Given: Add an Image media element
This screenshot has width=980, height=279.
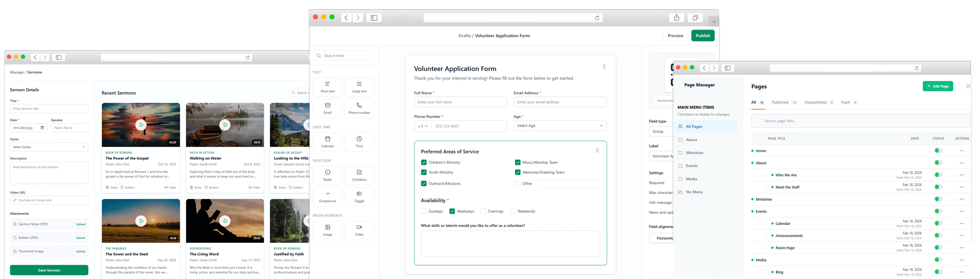Looking at the screenshot, I should click(328, 230).
